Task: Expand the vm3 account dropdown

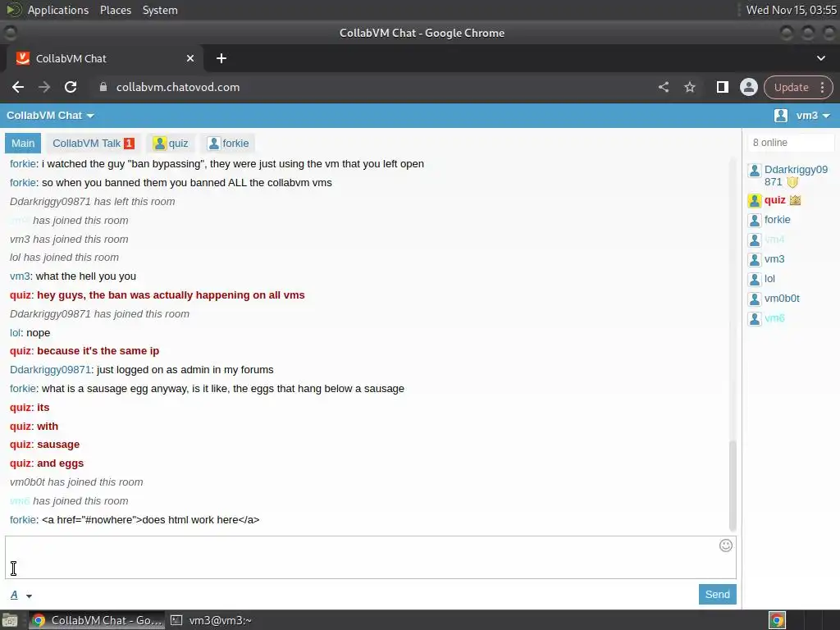Action: pyautogui.click(x=813, y=115)
